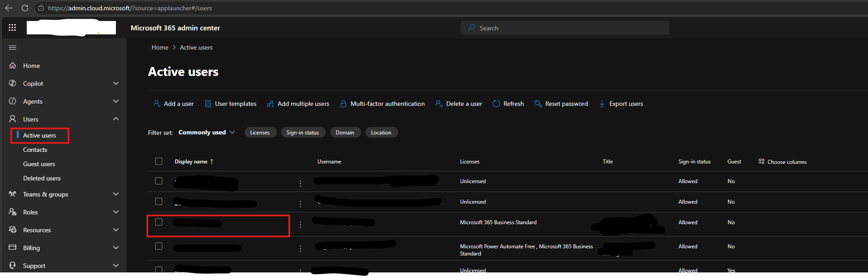This screenshot has width=868, height=276.
Task: Tick the select-all header checkbox
Action: pyautogui.click(x=159, y=161)
